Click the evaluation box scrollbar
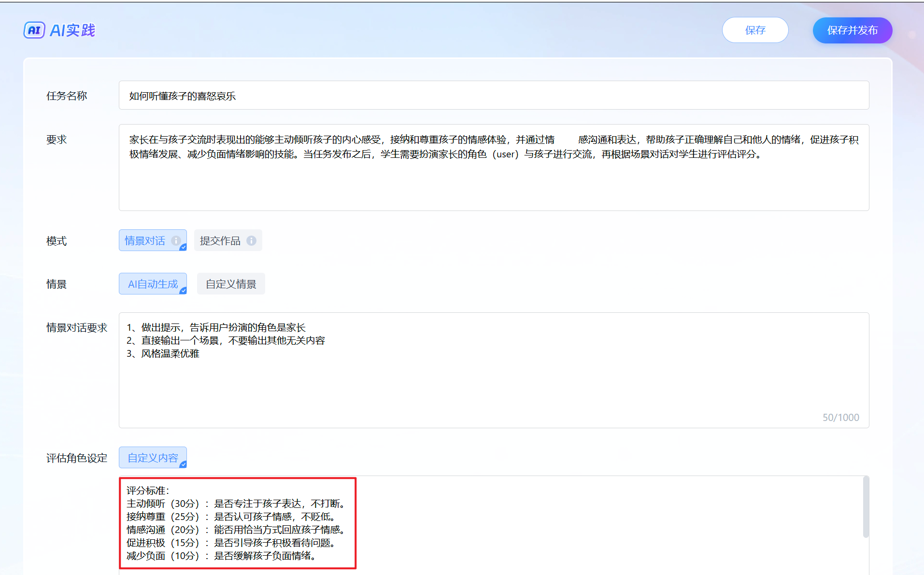924x575 pixels. coord(866,507)
